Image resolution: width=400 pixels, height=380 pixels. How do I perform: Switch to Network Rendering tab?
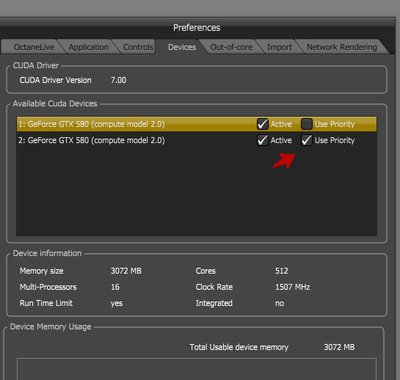[x=342, y=47]
